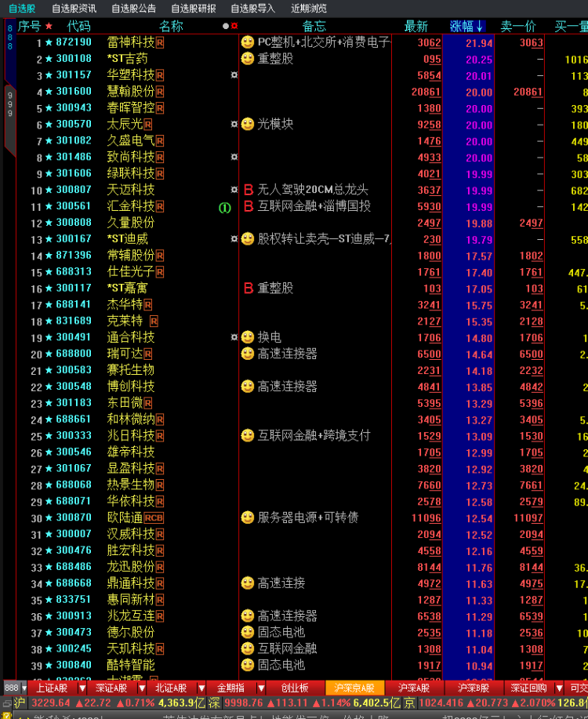Expand the dropdown arrow beside 深证A股

142,688
